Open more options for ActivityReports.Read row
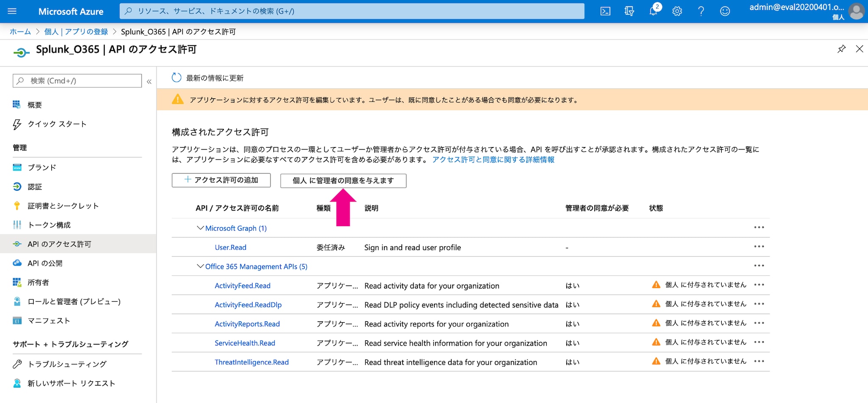The height and width of the screenshot is (403, 868). tap(759, 323)
